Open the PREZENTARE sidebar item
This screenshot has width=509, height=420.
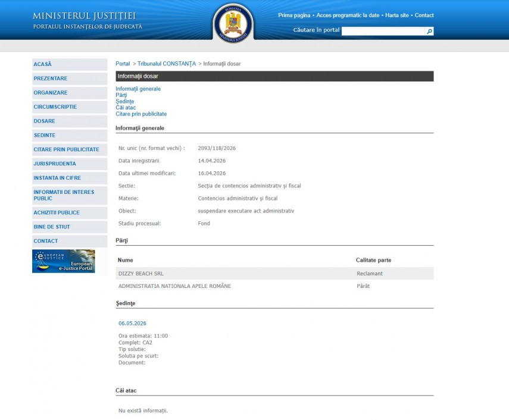click(x=51, y=79)
